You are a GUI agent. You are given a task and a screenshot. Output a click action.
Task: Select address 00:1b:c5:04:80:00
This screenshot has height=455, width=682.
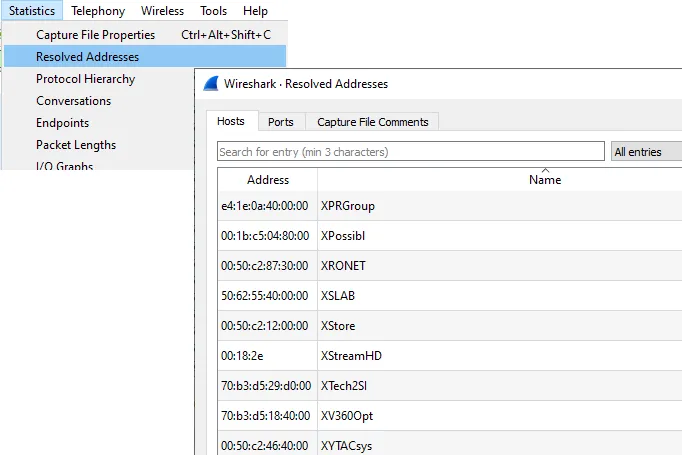[x=267, y=236]
